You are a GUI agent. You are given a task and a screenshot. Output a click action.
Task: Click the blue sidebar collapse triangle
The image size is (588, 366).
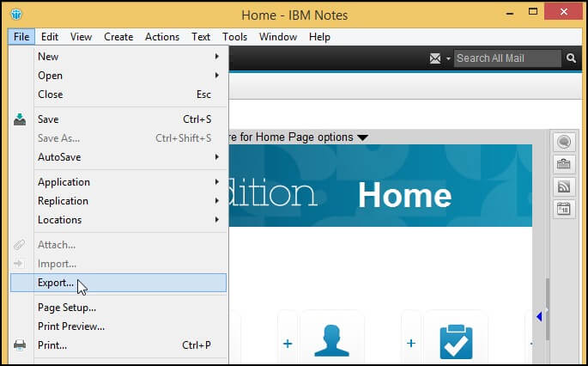click(x=539, y=317)
